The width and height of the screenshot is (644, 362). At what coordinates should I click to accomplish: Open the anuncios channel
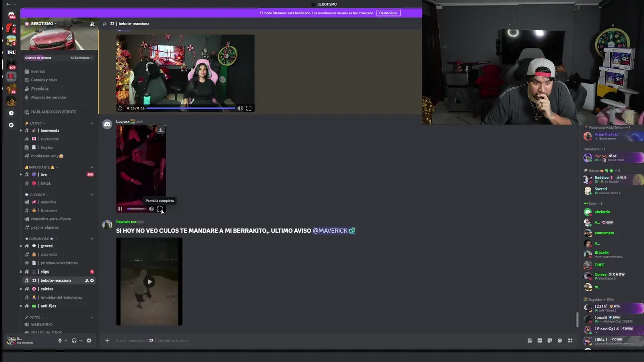(x=59, y=202)
